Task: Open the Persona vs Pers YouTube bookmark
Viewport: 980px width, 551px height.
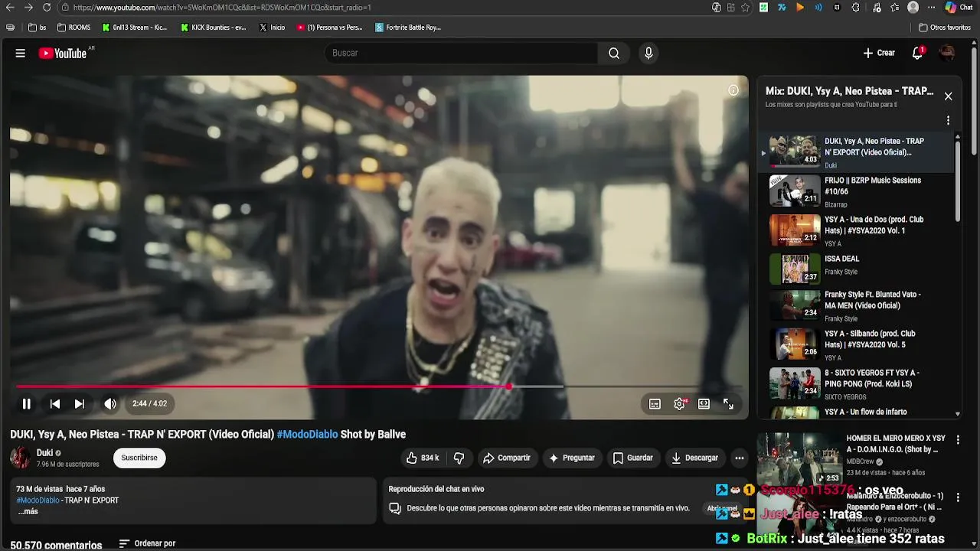Action: pos(329,28)
